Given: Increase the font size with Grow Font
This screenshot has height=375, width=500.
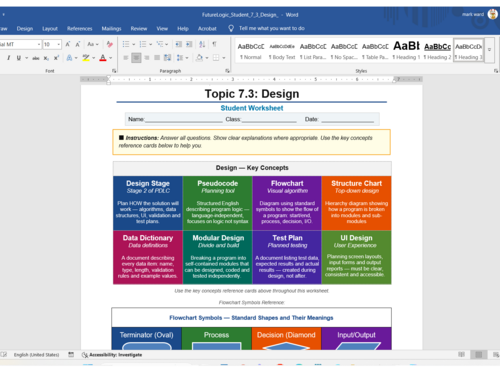Looking at the screenshot, I should (68, 44).
